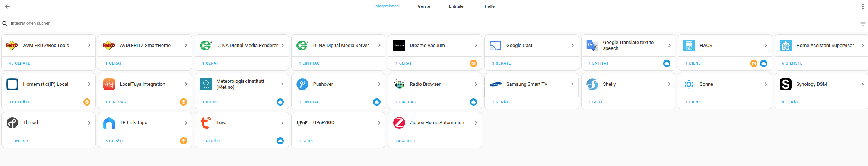The image size is (868, 166).
Task: Click the Shelly integration icon
Action: pos(592,84)
